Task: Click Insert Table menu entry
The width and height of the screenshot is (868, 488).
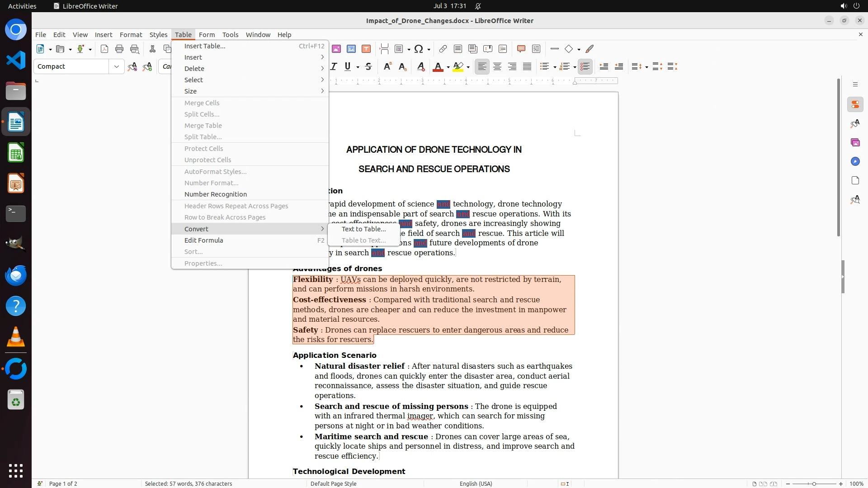Action: pyautogui.click(x=204, y=46)
